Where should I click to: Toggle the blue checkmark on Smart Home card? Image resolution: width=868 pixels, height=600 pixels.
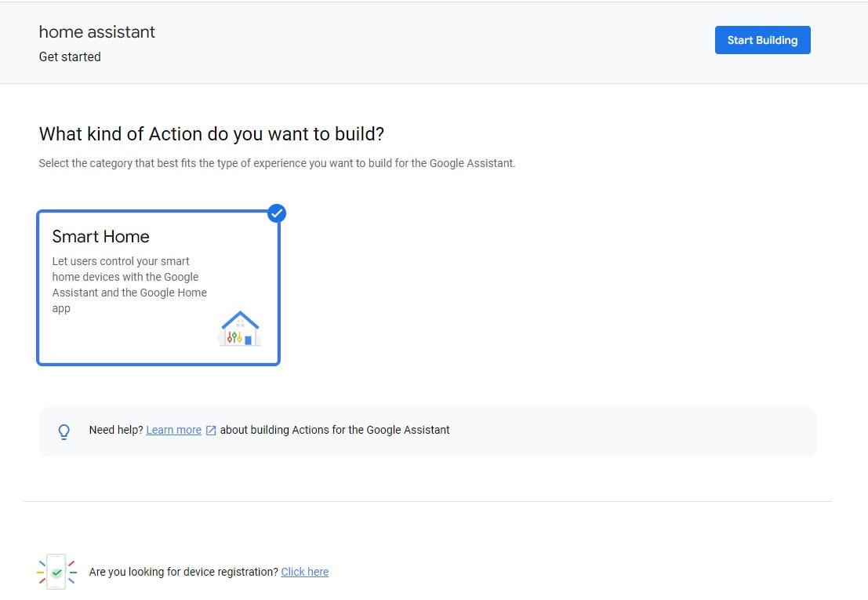277,213
